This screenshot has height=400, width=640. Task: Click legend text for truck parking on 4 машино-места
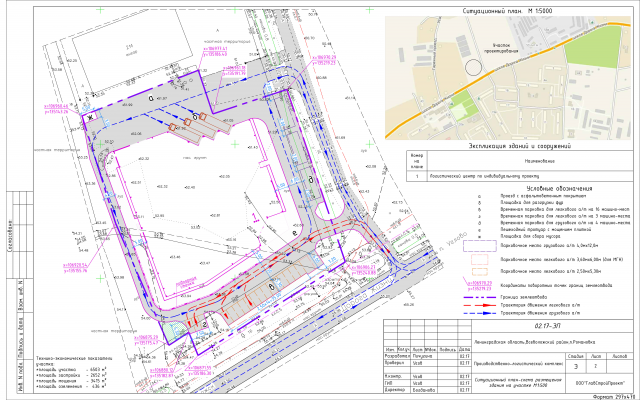point(565,223)
